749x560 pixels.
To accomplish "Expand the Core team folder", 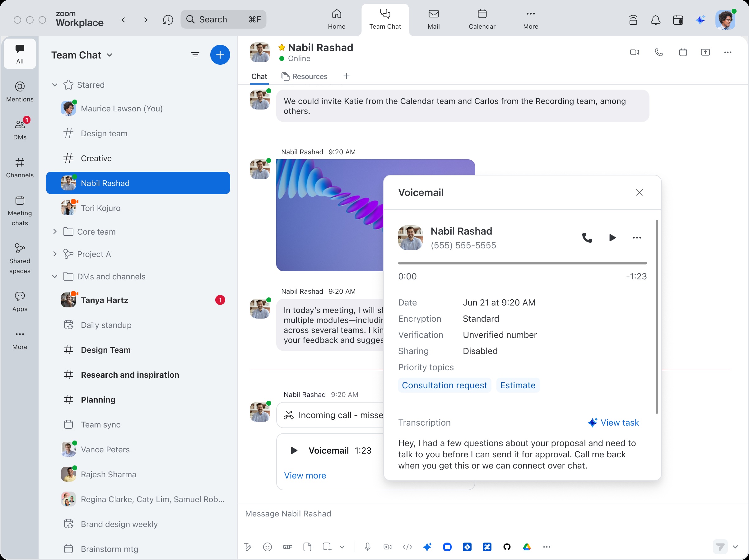I will 54,232.
